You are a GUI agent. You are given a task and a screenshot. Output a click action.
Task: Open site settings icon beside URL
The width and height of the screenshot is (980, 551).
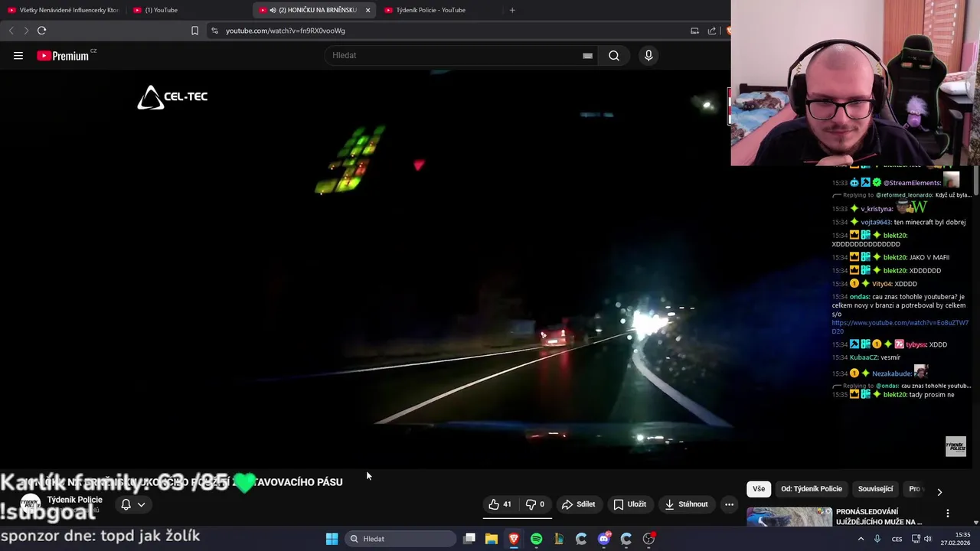[214, 31]
